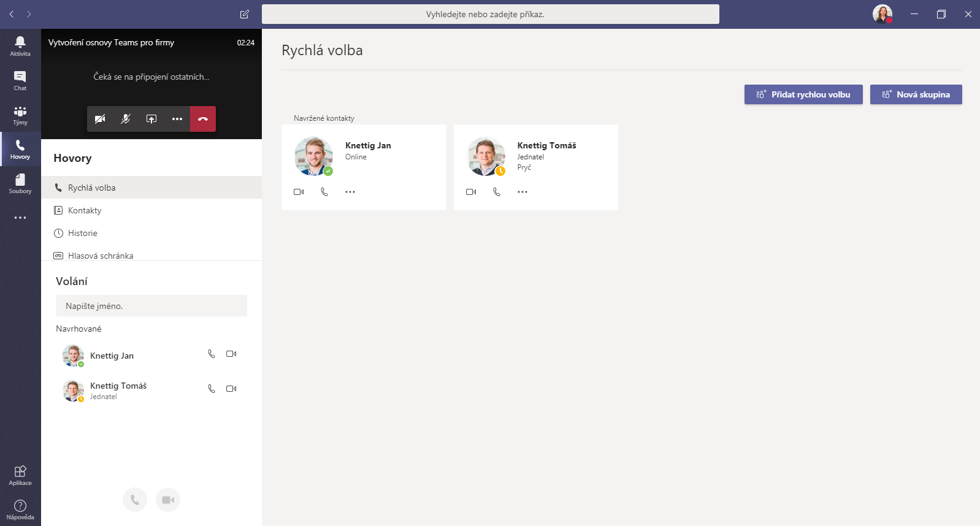The height and width of the screenshot is (526, 980).
Task: Click Knettig Tomáš's photo on the contact card
Action: (486, 156)
